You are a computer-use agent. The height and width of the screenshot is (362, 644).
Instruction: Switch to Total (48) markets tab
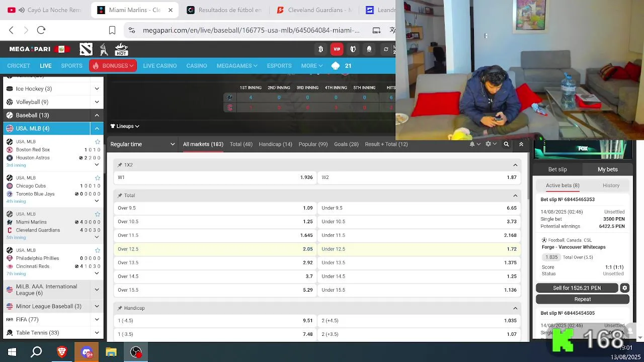(x=241, y=144)
